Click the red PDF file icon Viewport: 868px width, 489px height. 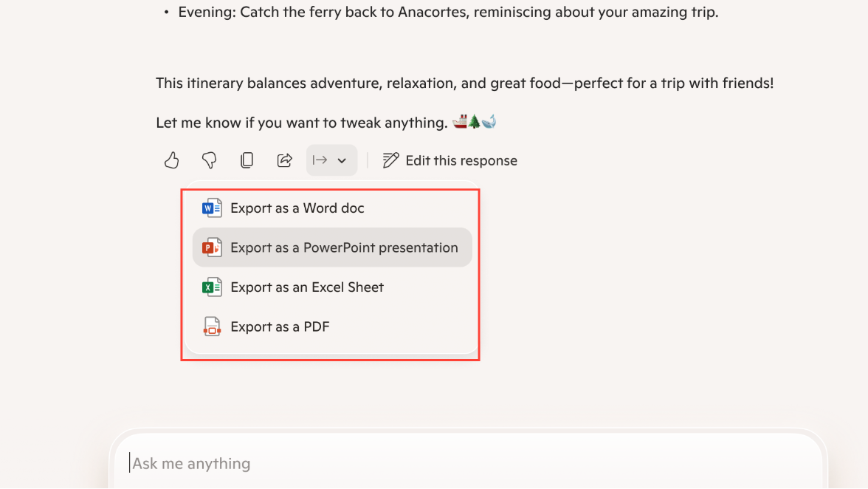click(212, 326)
